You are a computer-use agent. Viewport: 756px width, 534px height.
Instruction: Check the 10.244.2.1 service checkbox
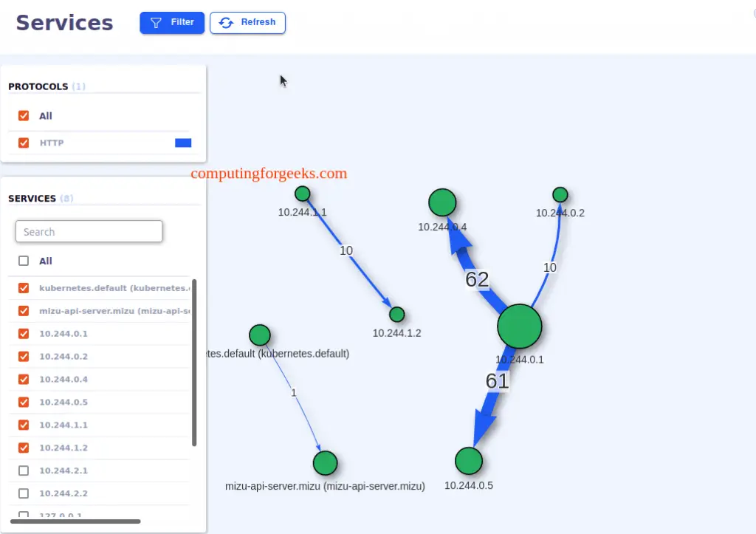click(x=24, y=470)
